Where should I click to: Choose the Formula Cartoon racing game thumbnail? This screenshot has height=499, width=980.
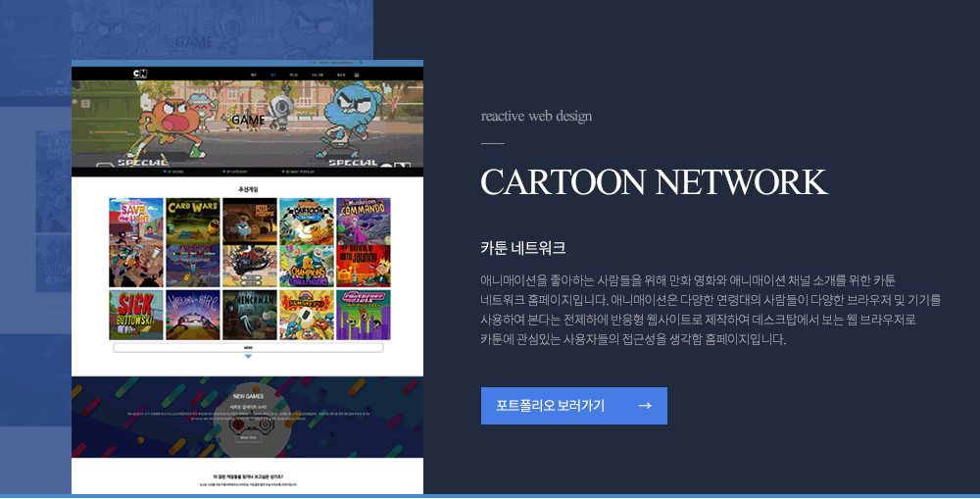coord(306,221)
